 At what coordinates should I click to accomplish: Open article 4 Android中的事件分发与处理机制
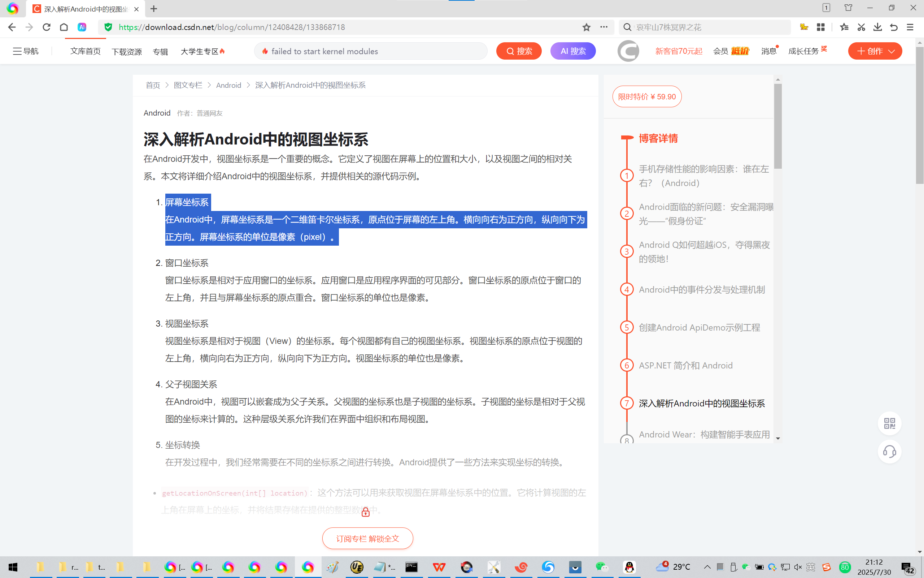702,289
